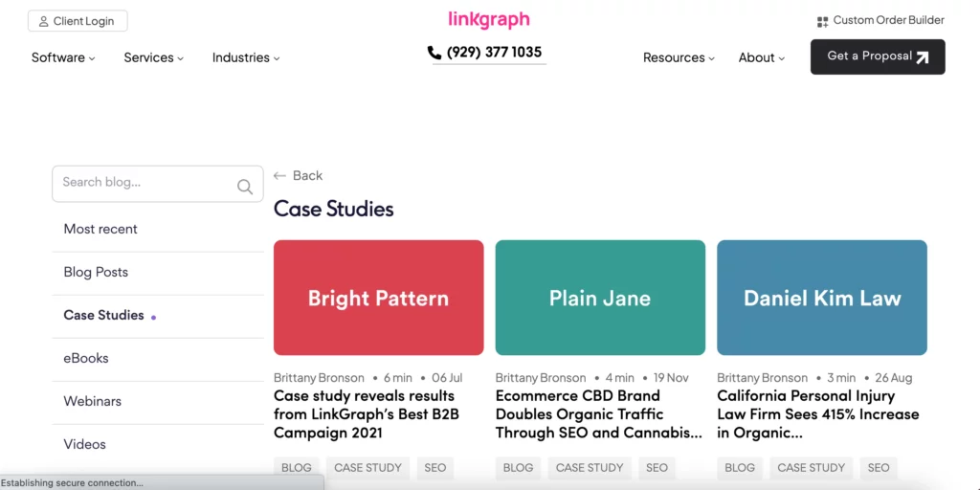The width and height of the screenshot is (980, 490).
Task: Click the arrow icon on Get a Proposal
Action: [923, 57]
